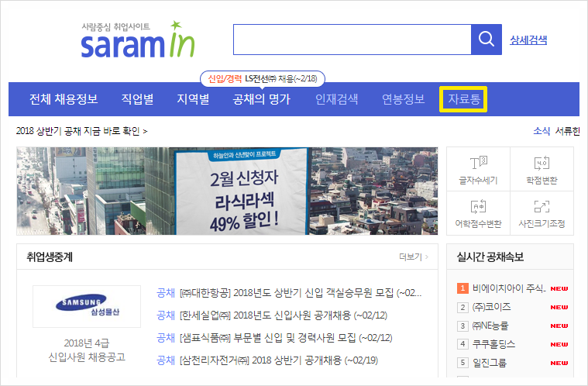Open the 글자수세기 character counter tool

(478, 170)
